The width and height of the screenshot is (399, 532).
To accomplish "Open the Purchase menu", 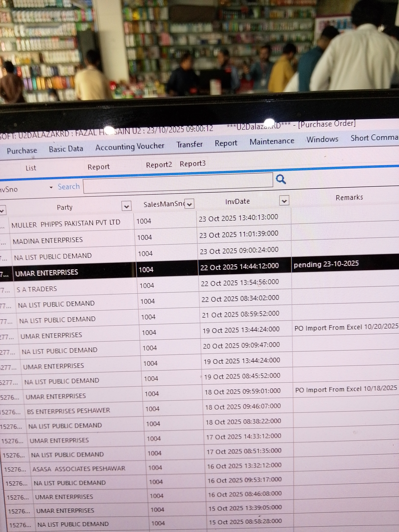I will 22,151.
